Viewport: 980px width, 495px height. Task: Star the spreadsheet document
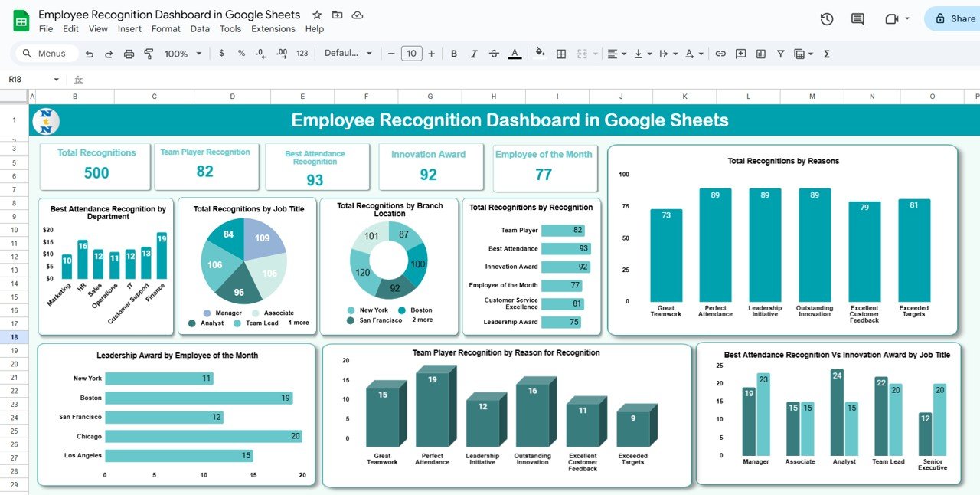(x=317, y=15)
